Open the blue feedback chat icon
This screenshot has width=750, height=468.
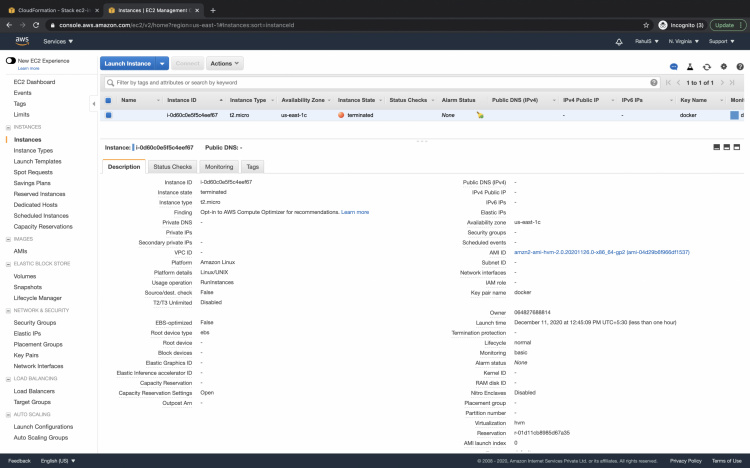[x=673, y=66]
